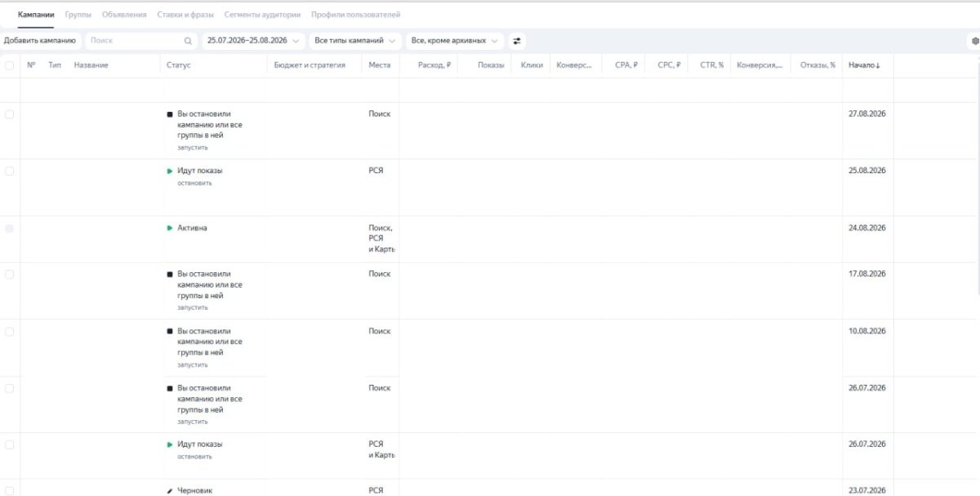Click the CTR, % column header
Viewport: 980px width, 496px height.
pos(712,65)
